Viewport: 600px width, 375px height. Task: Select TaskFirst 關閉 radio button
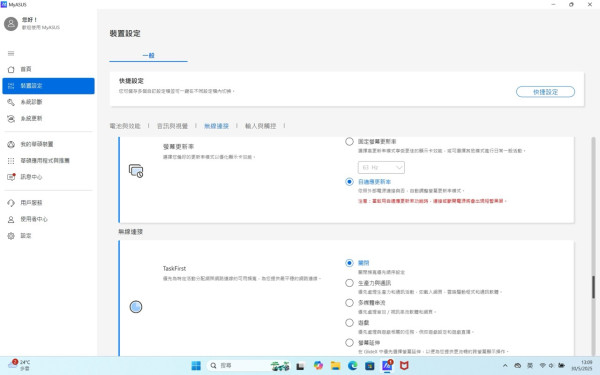pos(349,263)
